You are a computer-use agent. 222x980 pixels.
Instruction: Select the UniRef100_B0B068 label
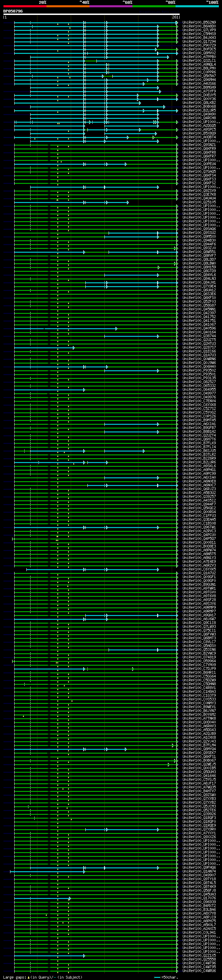199,106
